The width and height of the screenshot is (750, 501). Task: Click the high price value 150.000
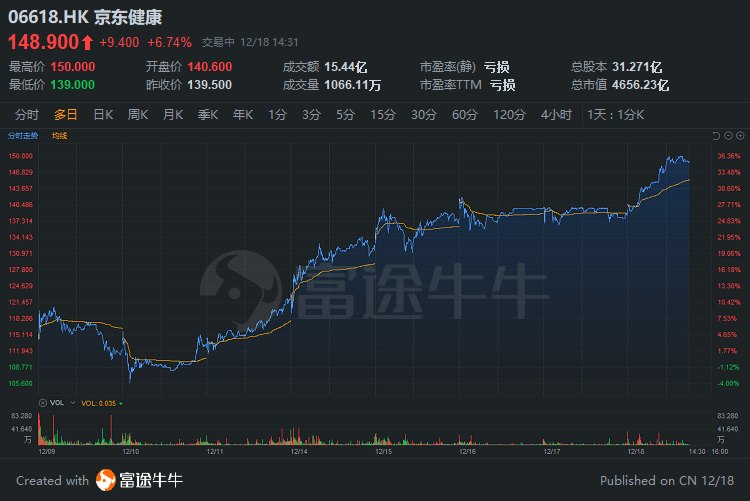(x=73, y=67)
